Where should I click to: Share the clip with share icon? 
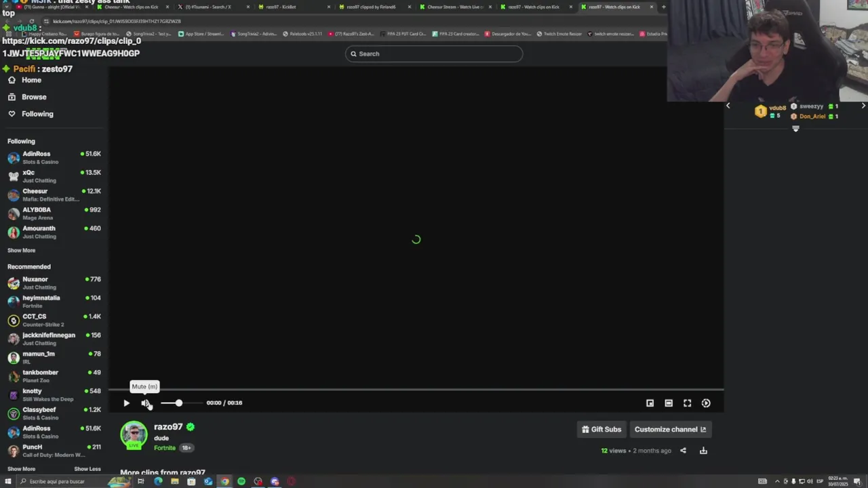click(683, 451)
